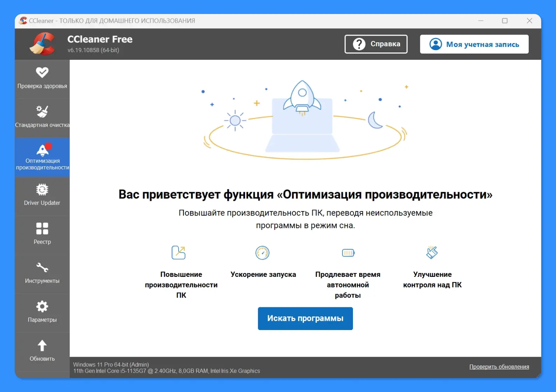Screen dimensions: 556x392
Task: Open Инструменты wrench icon
Action: (42, 267)
